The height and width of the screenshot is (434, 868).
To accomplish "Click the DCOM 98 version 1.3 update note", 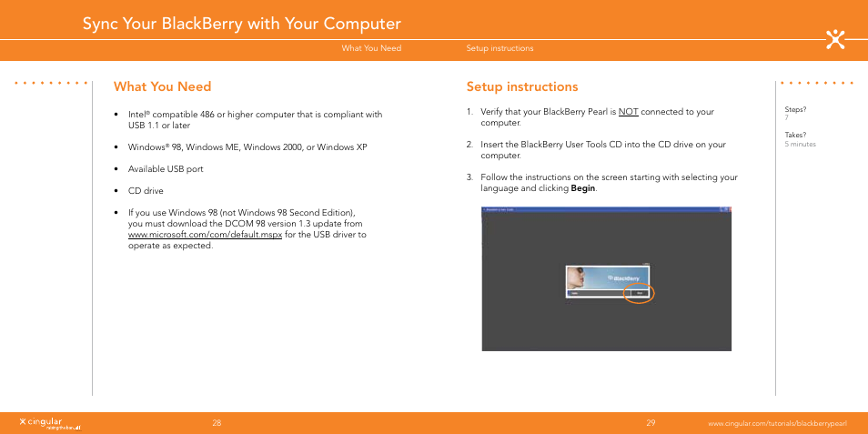I will [x=247, y=229].
